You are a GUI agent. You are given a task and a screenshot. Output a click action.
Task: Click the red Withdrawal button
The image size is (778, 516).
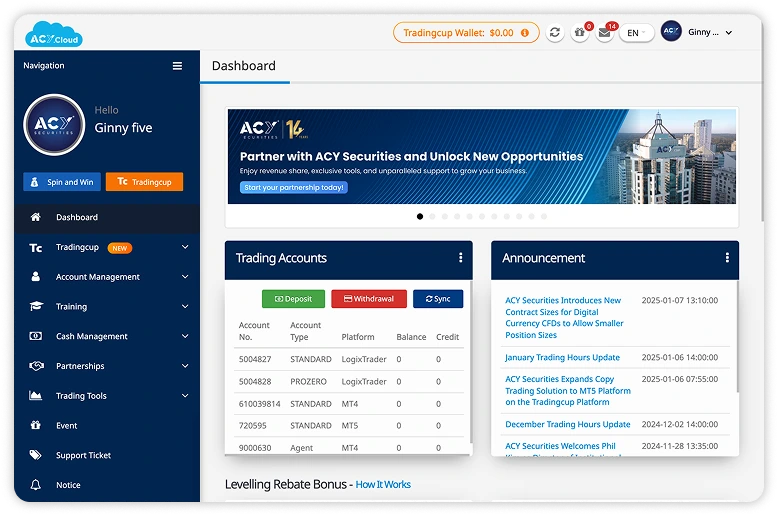(368, 299)
